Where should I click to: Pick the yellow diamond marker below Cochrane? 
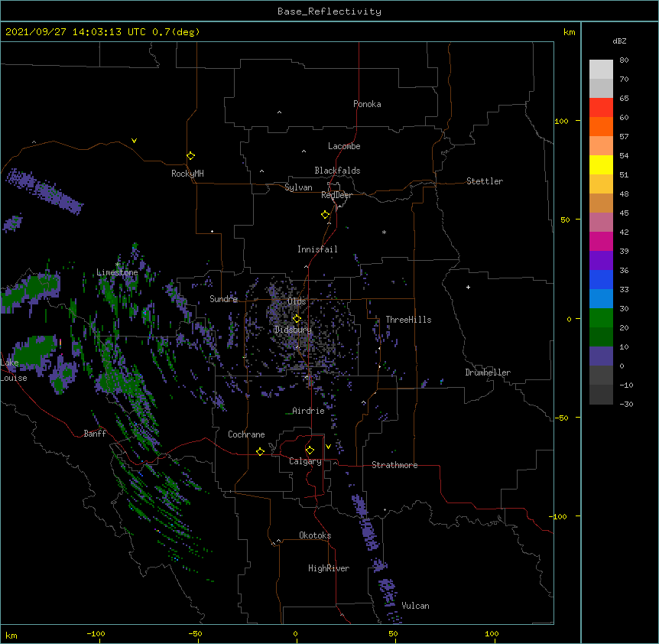point(260,451)
